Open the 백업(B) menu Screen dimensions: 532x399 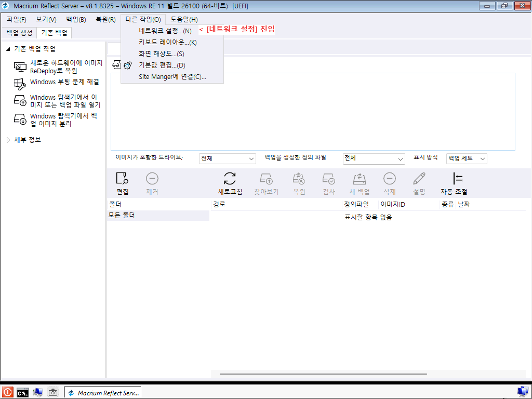click(x=76, y=19)
